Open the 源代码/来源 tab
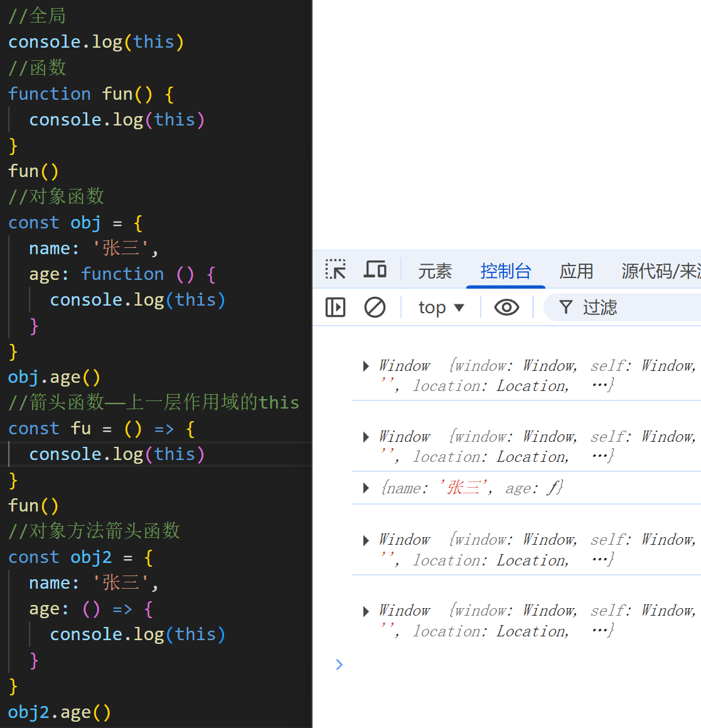This screenshot has height=728, width=701. [x=661, y=271]
